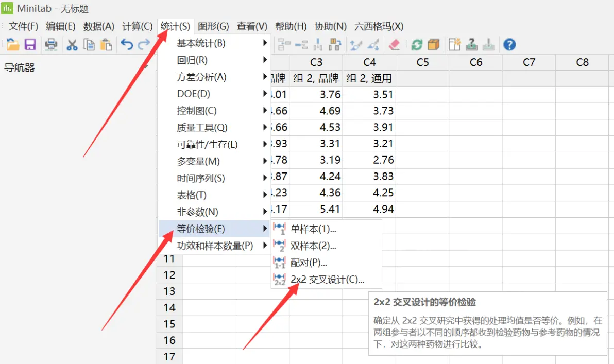Click the Move Columns orange icon
This screenshot has height=364, width=614.
pos(335,45)
